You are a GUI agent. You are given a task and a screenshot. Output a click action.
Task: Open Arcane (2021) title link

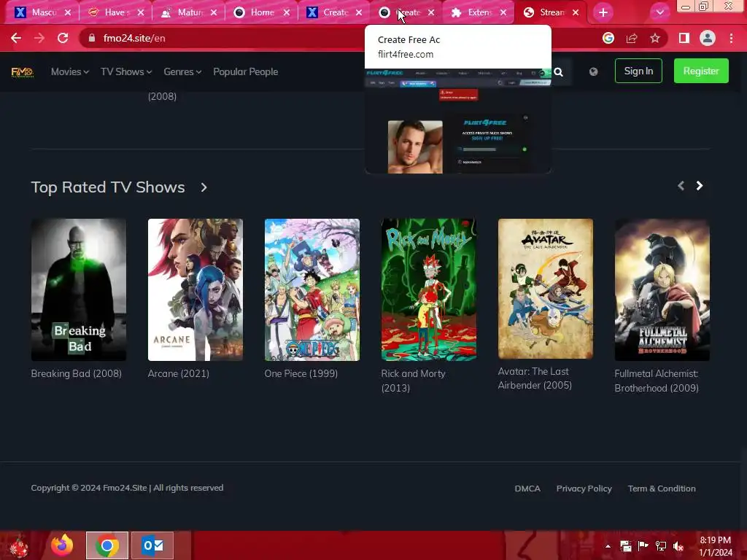click(178, 374)
